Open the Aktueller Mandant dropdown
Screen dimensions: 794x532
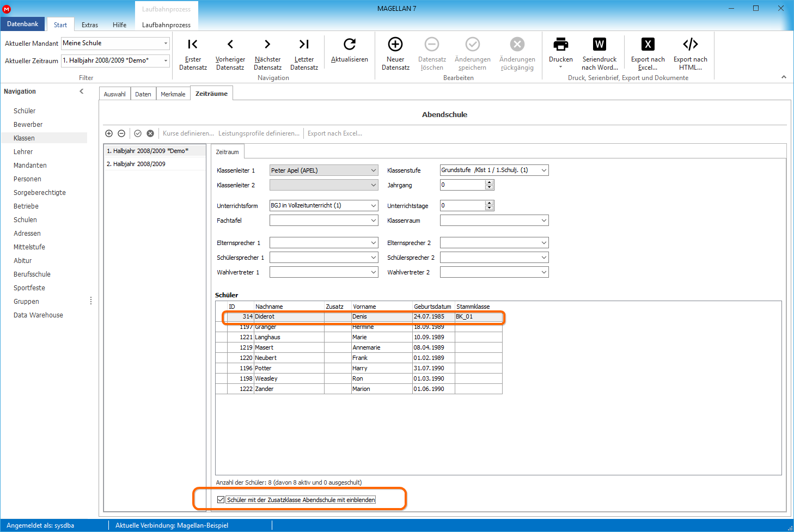166,44
